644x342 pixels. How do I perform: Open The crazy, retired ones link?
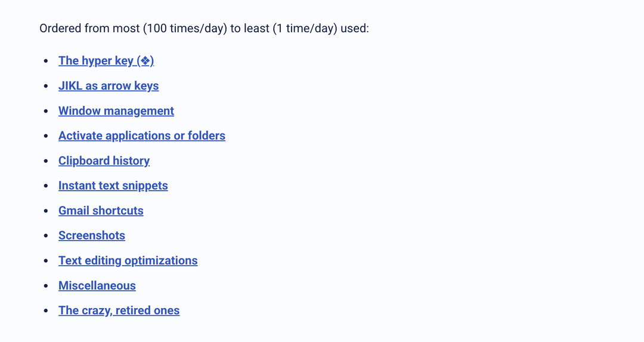pos(119,311)
